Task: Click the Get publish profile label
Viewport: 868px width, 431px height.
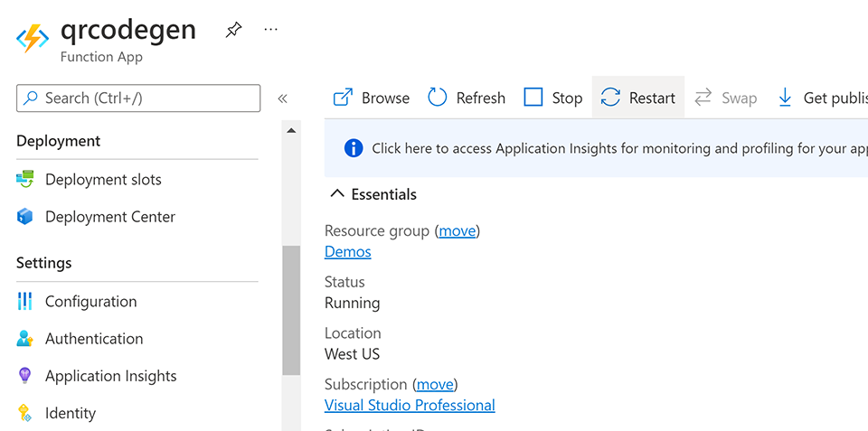Action: [835, 98]
